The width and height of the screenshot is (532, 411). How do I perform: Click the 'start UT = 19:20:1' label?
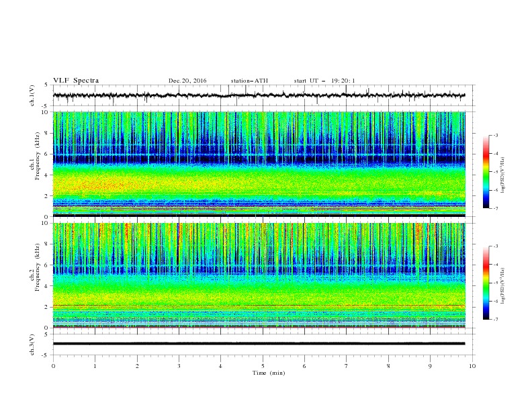(324, 81)
